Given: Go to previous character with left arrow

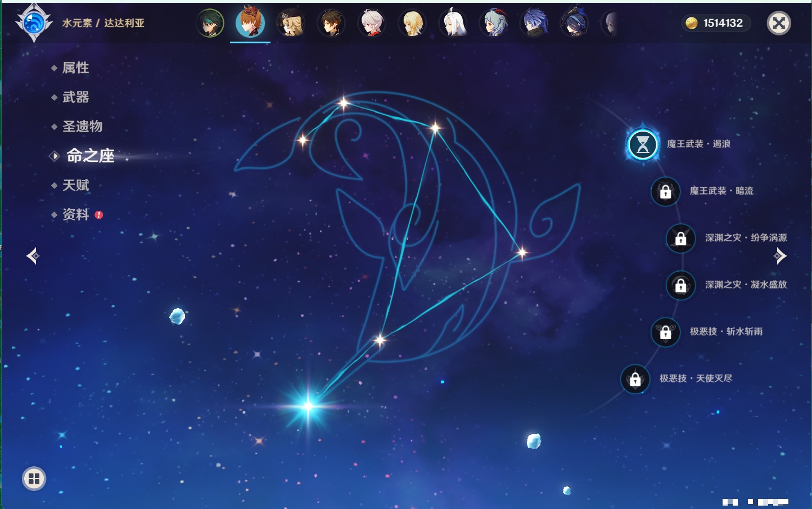Looking at the screenshot, I should [33, 256].
